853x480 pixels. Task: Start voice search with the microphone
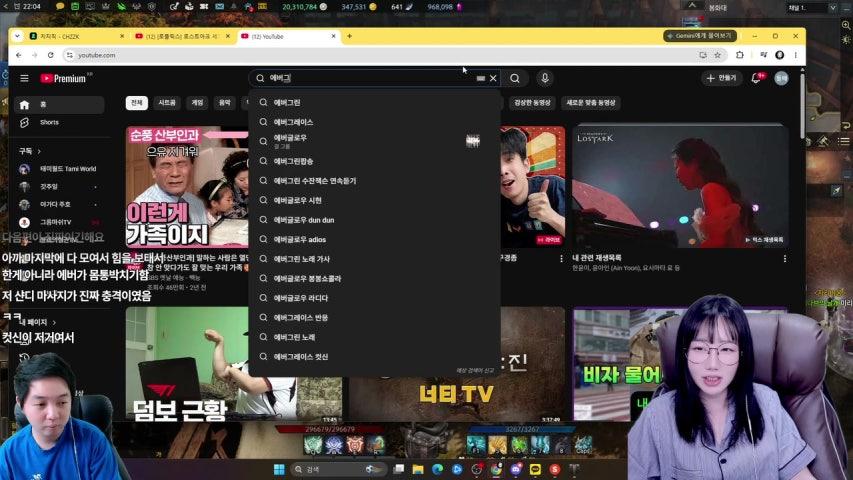[545, 78]
